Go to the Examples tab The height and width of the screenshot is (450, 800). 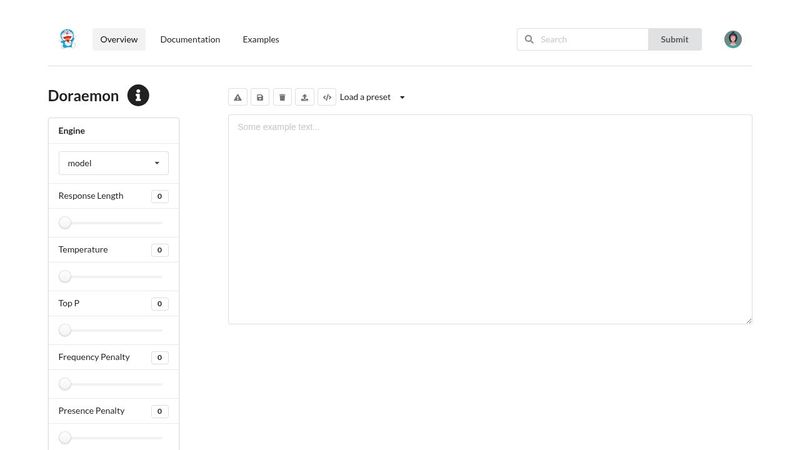pos(261,39)
